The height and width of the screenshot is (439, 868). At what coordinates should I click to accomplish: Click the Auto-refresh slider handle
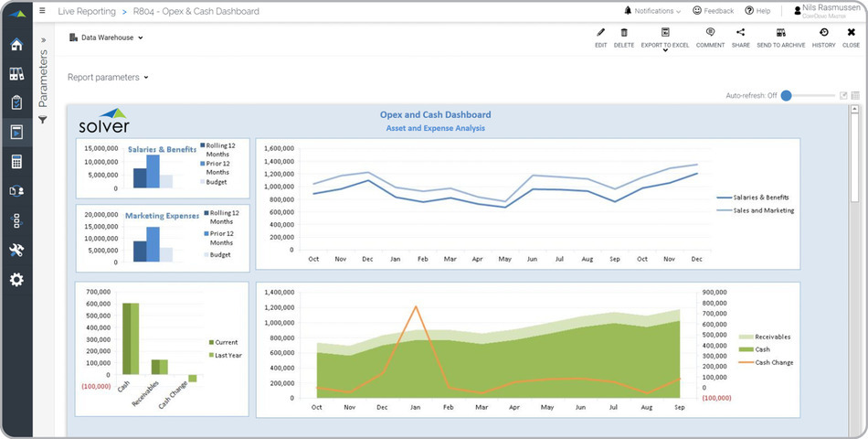786,95
